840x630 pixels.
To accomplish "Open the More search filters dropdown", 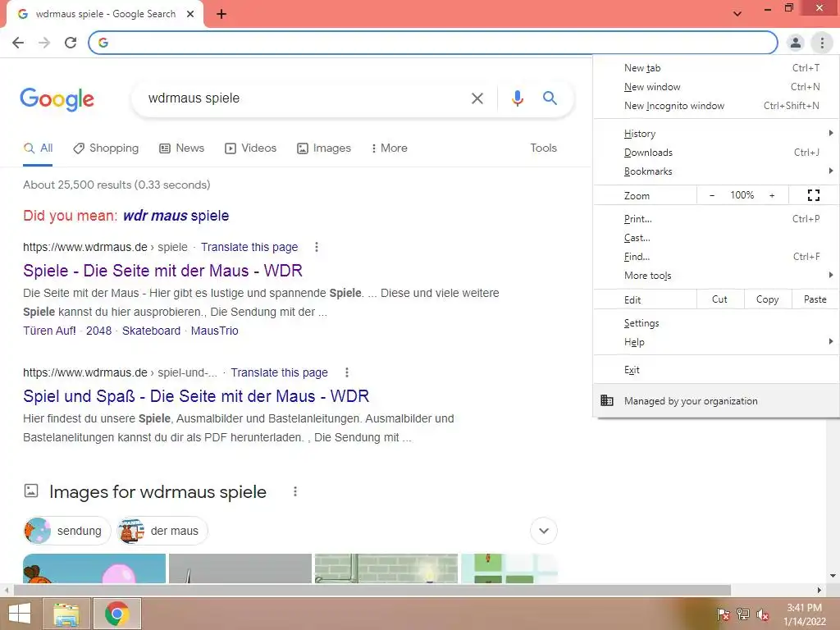I will coord(390,148).
